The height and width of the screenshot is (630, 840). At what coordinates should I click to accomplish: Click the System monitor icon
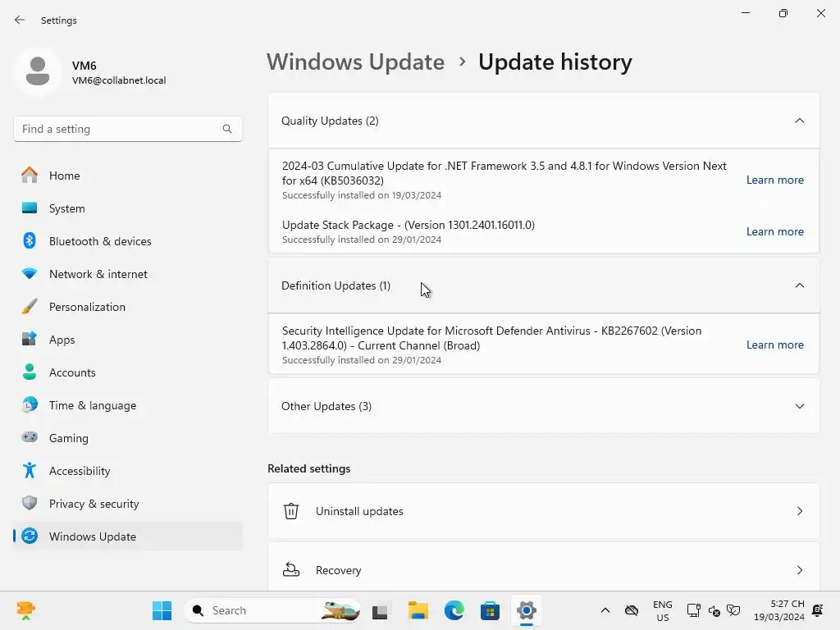coord(30,208)
